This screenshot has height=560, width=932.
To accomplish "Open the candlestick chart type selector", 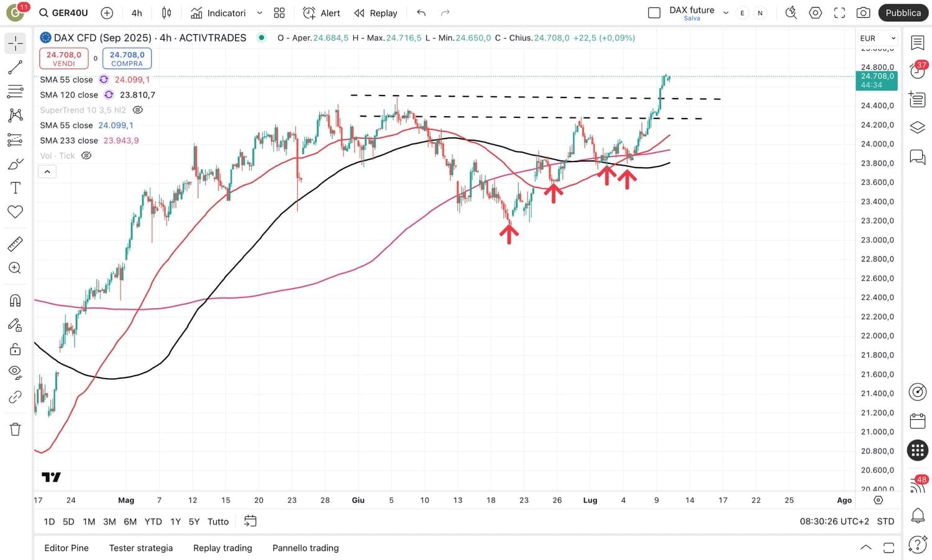I will pyautogui.click(x=167, y=13).
